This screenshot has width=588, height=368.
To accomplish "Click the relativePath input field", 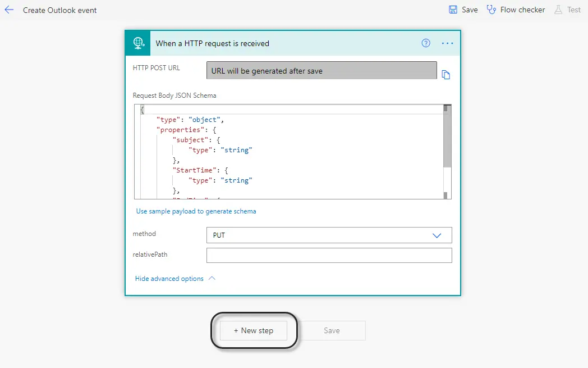I will tap(329, 255).
